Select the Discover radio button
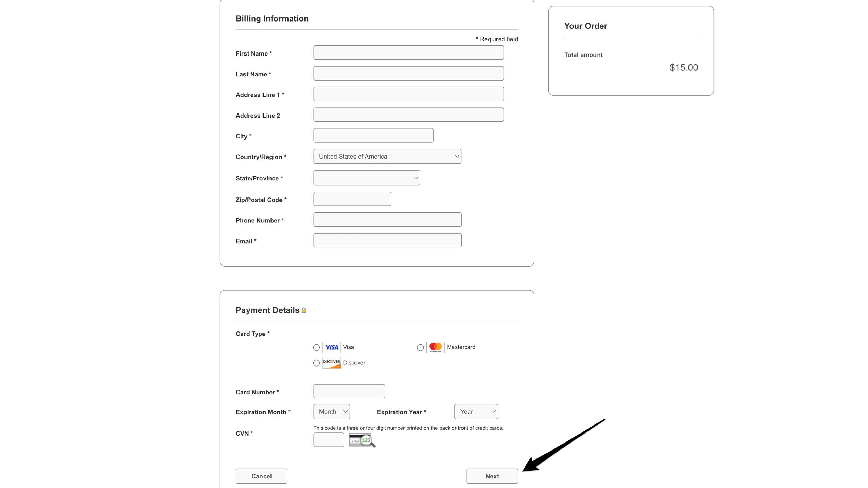This screenshot has width=868, height=488. [x=316, y=363]
